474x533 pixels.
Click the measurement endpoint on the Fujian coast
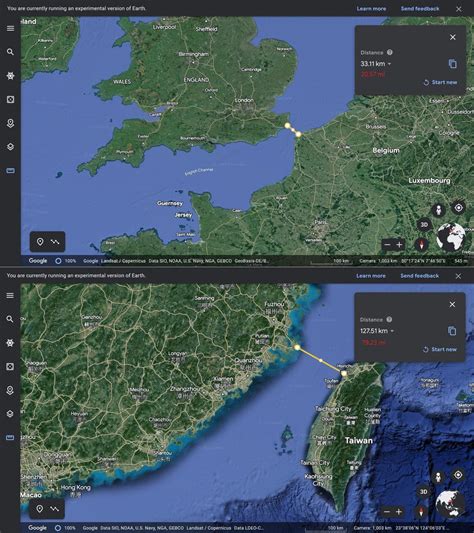pos(297,347)
